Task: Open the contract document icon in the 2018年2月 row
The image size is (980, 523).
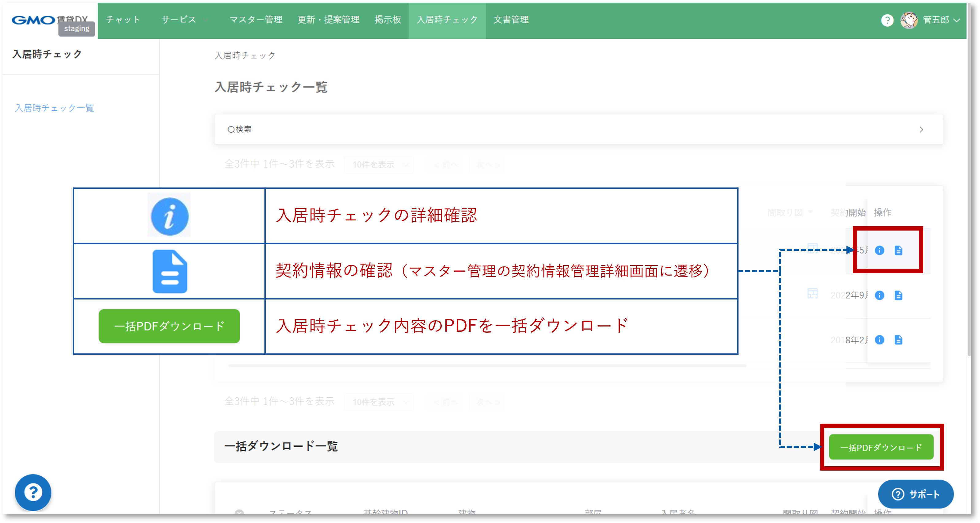Action: [898, 340]
